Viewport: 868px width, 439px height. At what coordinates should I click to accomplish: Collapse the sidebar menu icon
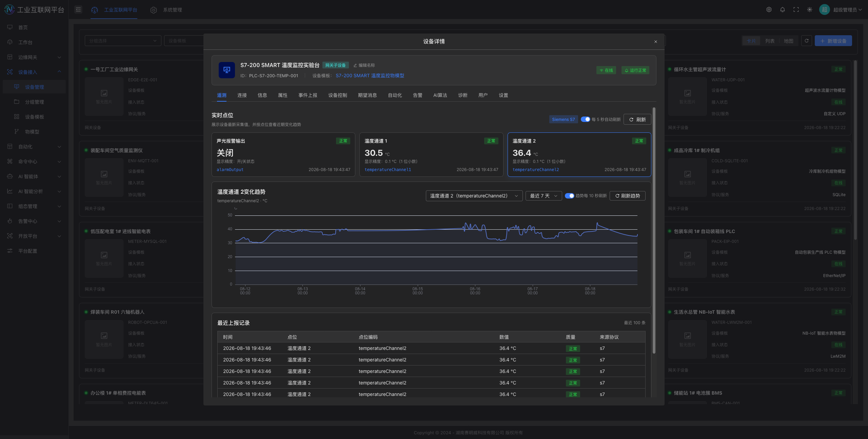coord(78,9)
